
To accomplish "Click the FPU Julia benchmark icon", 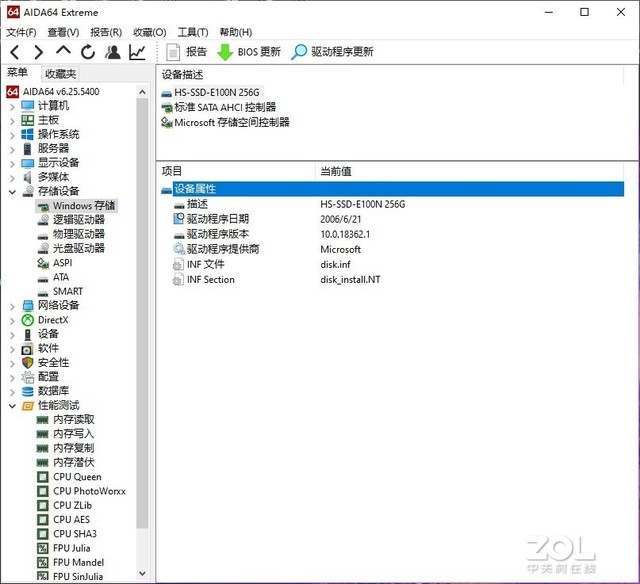I will click(x=42, y=548).
